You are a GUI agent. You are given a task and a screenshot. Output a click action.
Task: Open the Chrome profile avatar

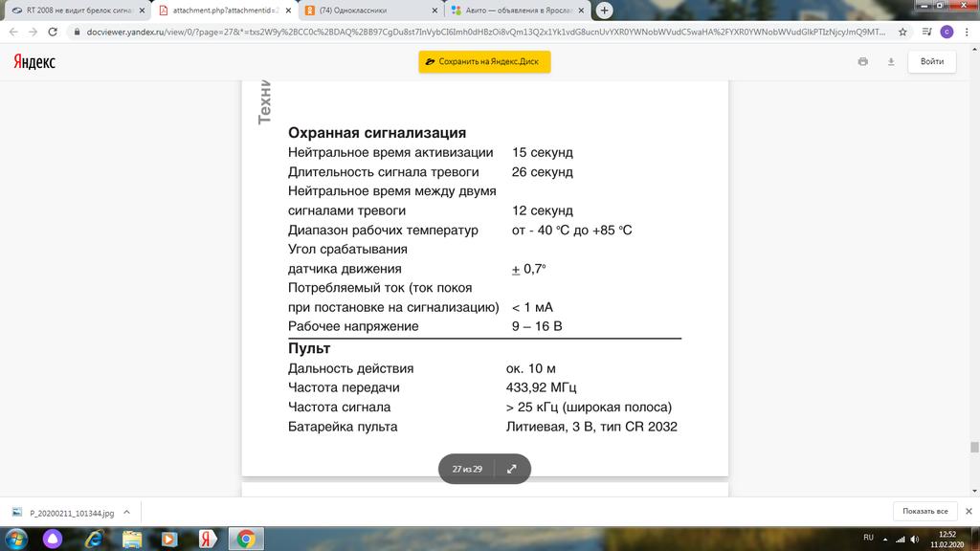coord(947,32)
